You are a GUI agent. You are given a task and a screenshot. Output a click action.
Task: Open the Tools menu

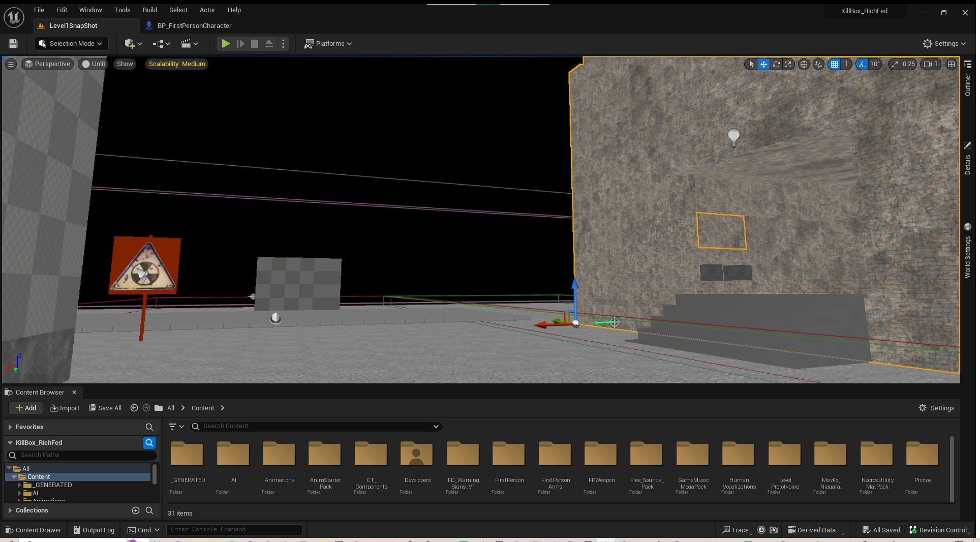coord(122,10)
